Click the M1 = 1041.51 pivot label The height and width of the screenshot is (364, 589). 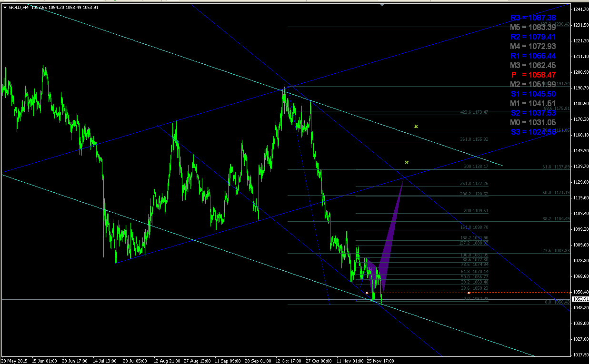[x=533, y=104]
